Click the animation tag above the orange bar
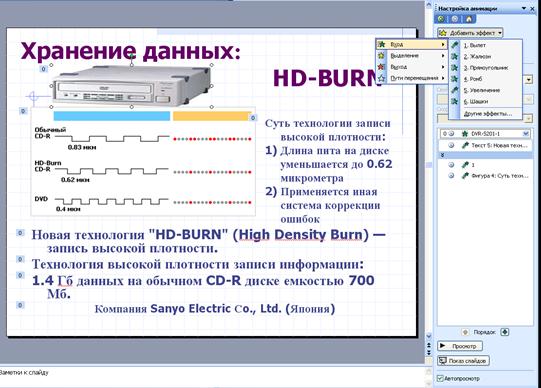 click(253, 118)
